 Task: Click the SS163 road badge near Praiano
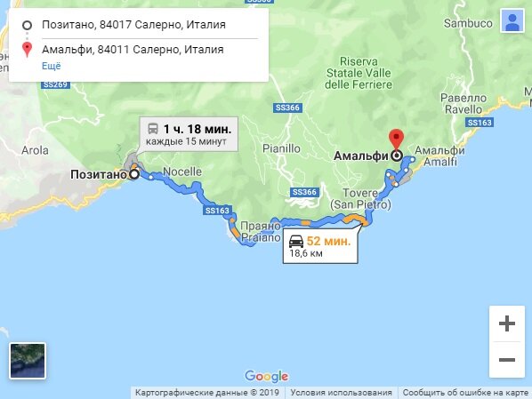(217, 211)
